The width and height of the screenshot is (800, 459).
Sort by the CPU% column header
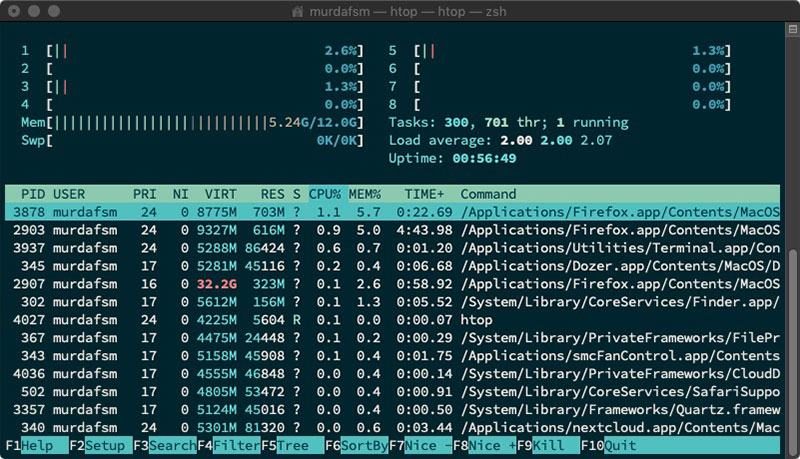click(324, 194)
